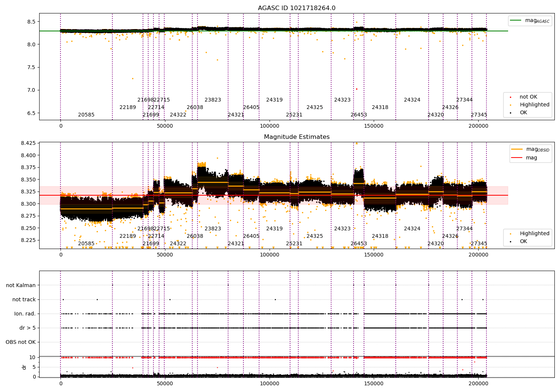Screen dimensions: 560x392
Task: Click the 100000 x-axis tick under top plot
Action: 269,126
